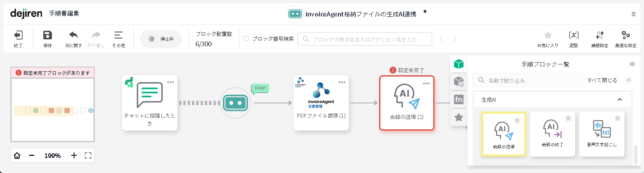Screen dimensions: 644x173
Task: Switch to the fn function blocks tab
Action: coord(459,99)
